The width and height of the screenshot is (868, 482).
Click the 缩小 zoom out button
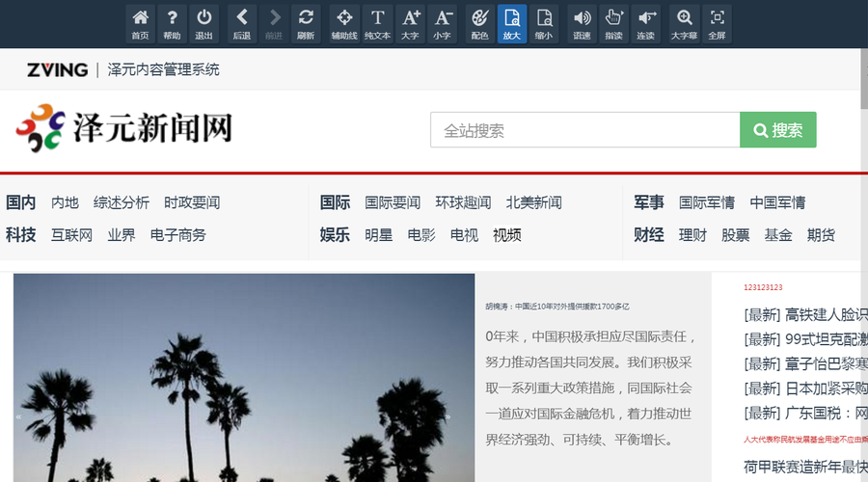(x=544, y=23)
